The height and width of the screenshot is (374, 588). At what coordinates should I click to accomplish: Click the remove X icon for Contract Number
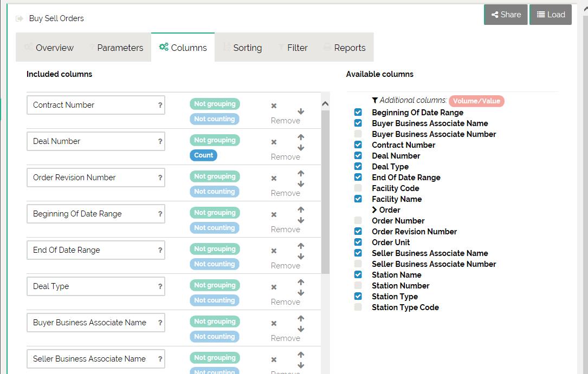274,106
